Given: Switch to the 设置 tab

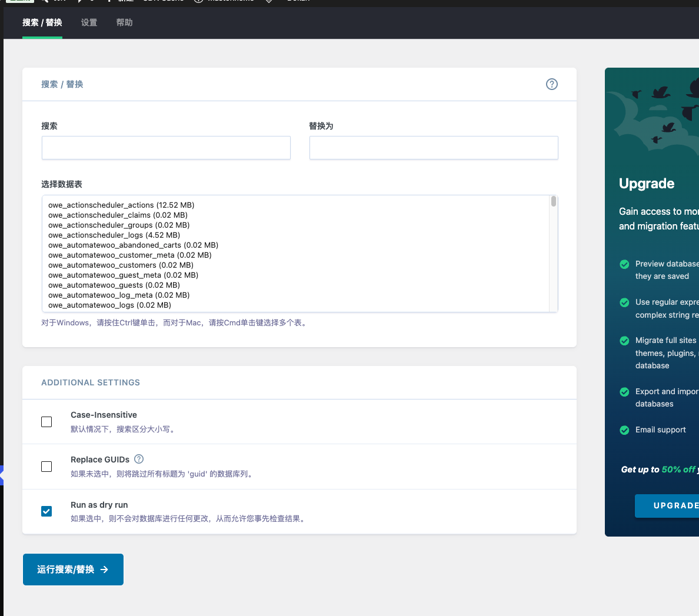Looking at the screenshot, I should 89,22.
